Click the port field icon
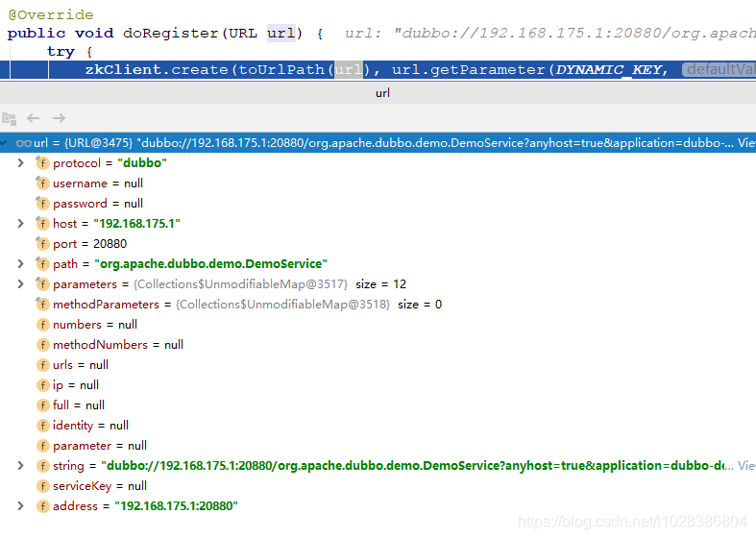The width and height of the screenshot is (756, 539). [x=42, y=244]
